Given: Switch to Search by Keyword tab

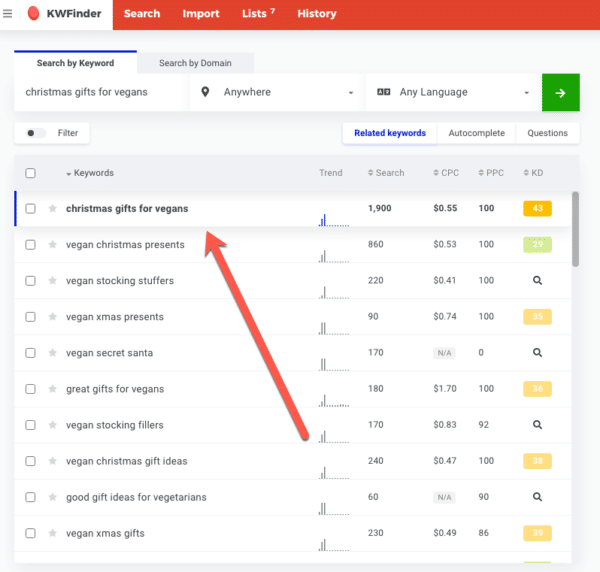Looking at the screenshot, I should [75, 63].
